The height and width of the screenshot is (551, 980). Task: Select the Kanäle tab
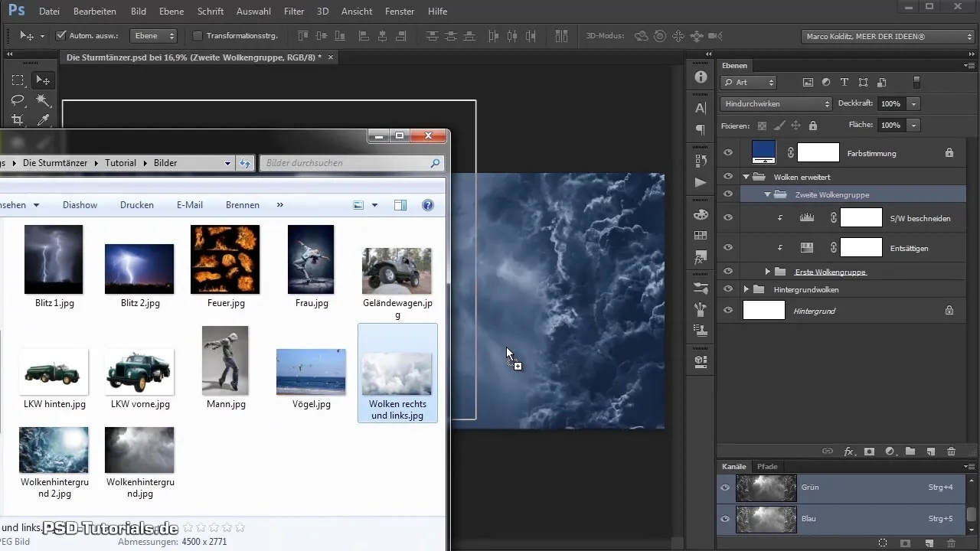(734, 466)
